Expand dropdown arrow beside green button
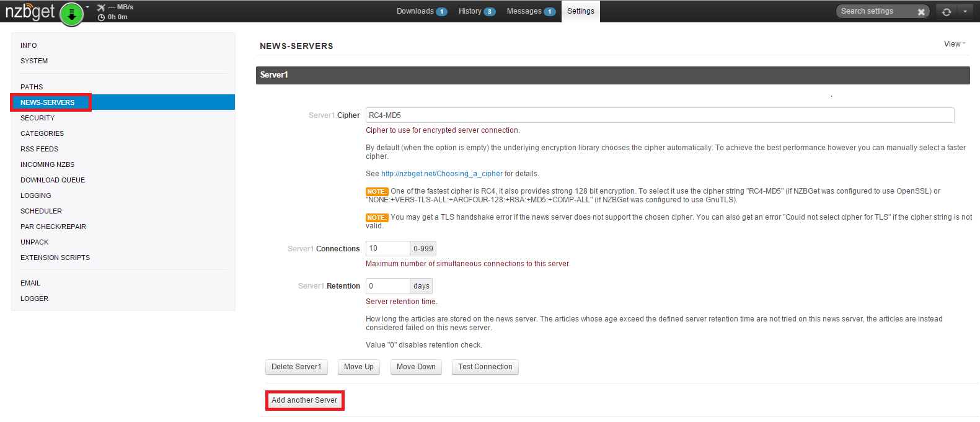The image size is (980, 422). (x=87, y=7)
